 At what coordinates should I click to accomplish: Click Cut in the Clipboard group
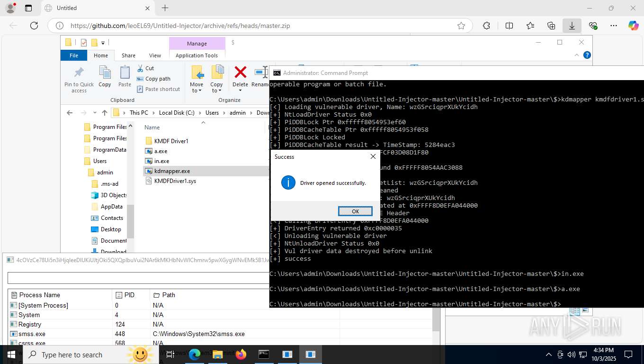145,68
